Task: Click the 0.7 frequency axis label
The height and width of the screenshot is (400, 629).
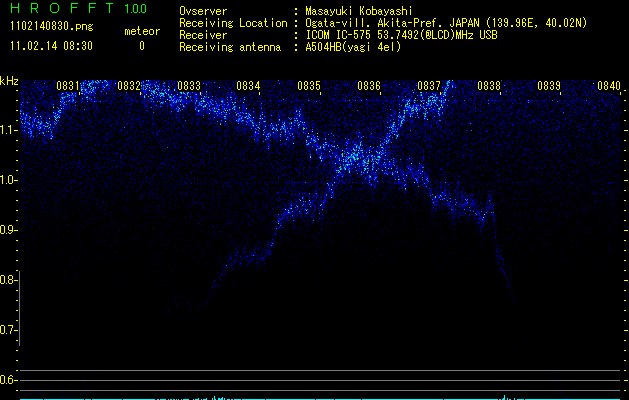Action: pyautogui.click(x=8, y=330)
